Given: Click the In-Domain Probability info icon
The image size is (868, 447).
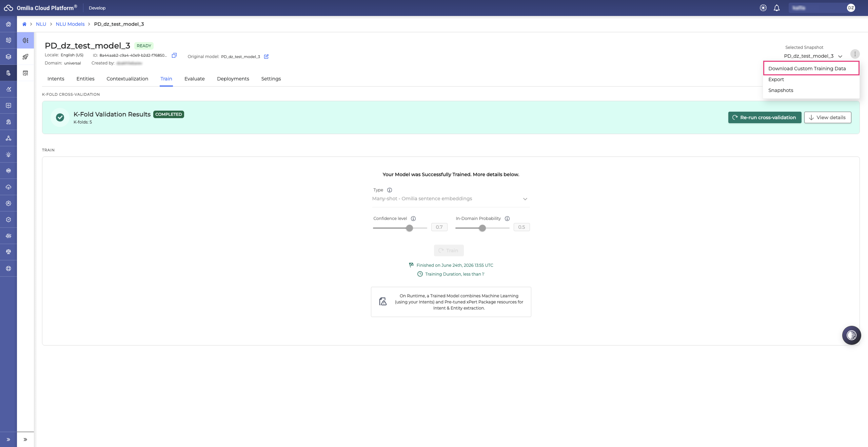Looking at the screenshot, I should pos(507,219).
